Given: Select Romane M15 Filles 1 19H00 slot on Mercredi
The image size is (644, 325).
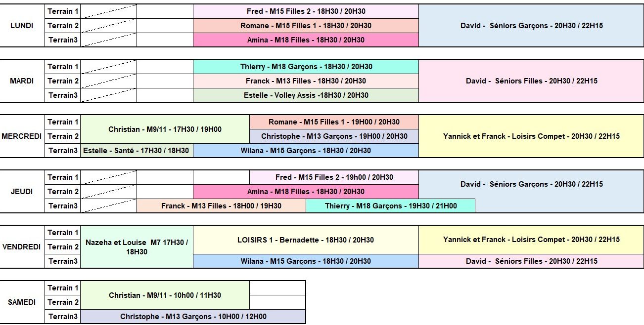Looking at the screenshot, I should point(334,122).
